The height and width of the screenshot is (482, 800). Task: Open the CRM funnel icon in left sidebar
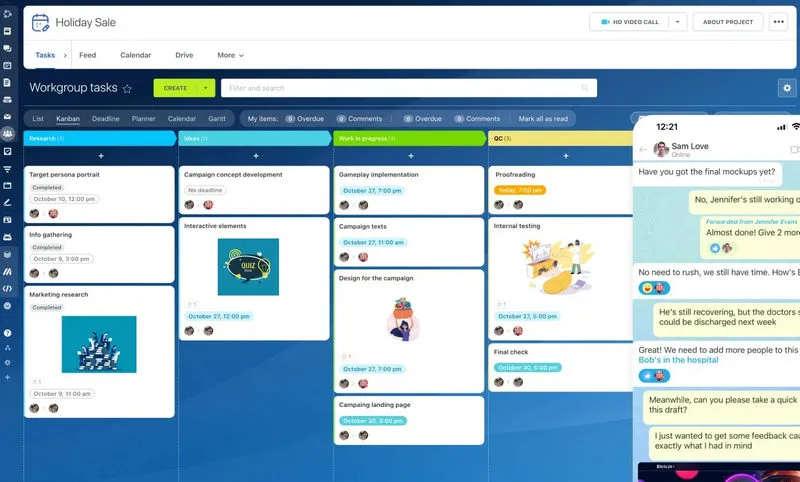pyautogui.click(x=7, y=169)
